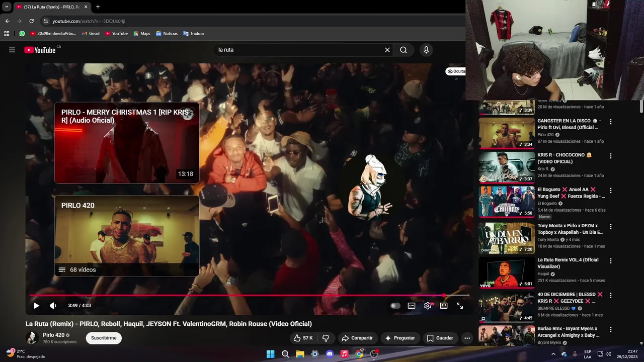This screenshot has height=362, width=644.
Task: Click the sidebar scrollbar for suggestions
Action: pos(641,107)
